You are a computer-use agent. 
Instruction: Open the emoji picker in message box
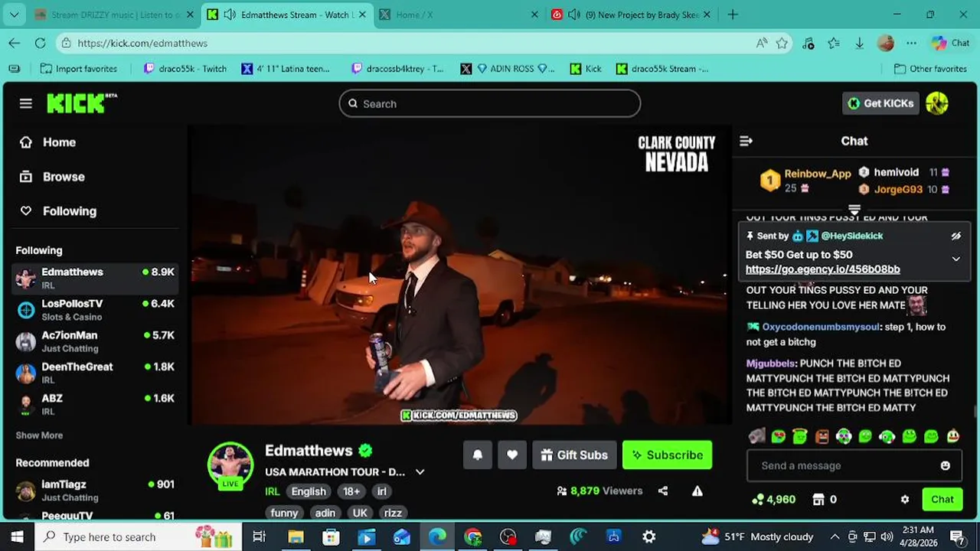point(945,465)
